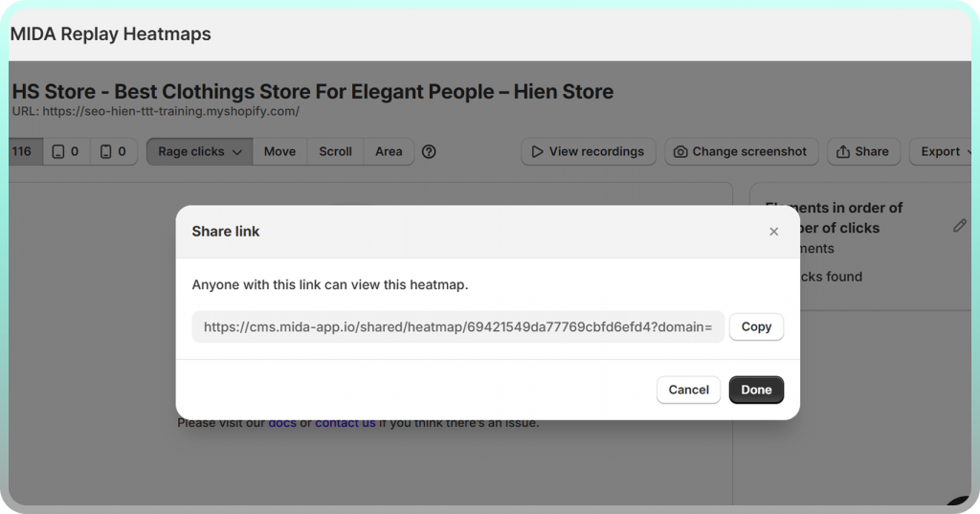Open the docs link
The image size is (980, 514).
[282, 422]
